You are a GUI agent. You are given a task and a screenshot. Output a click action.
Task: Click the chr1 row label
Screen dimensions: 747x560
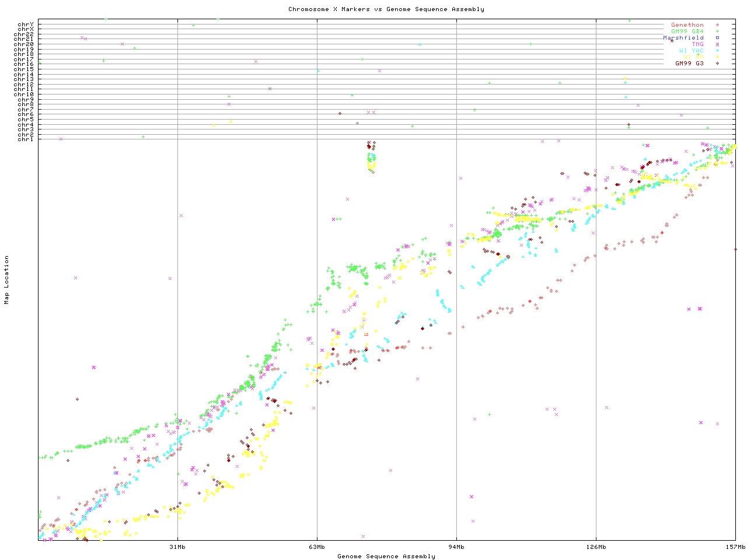click(x=26, y=139)
